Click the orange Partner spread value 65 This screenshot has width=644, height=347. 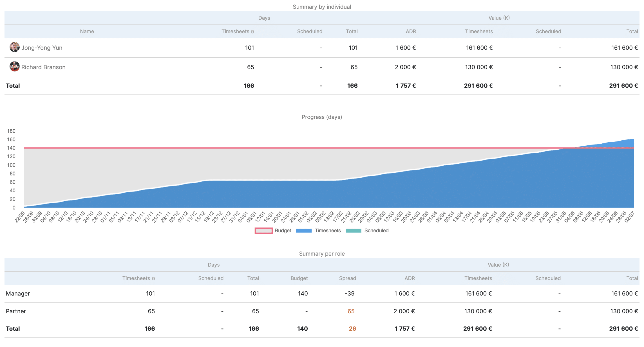[351, 311]
